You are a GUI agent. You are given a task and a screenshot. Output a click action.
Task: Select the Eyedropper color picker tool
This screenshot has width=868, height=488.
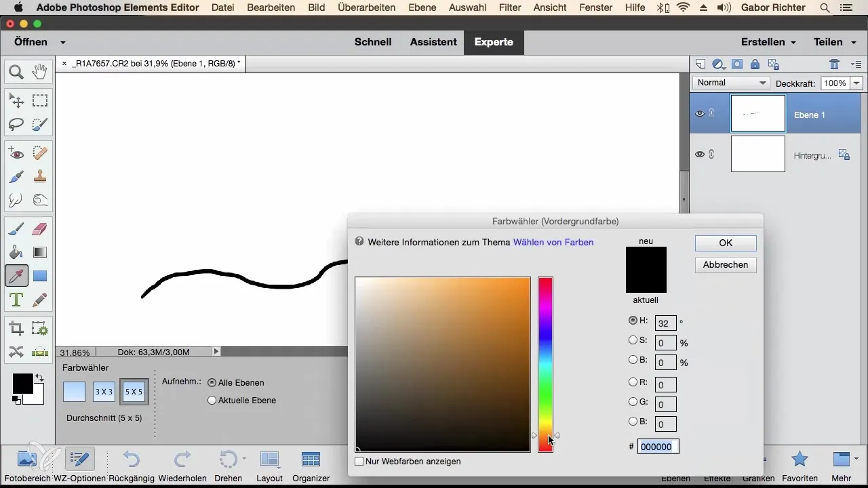16,275
